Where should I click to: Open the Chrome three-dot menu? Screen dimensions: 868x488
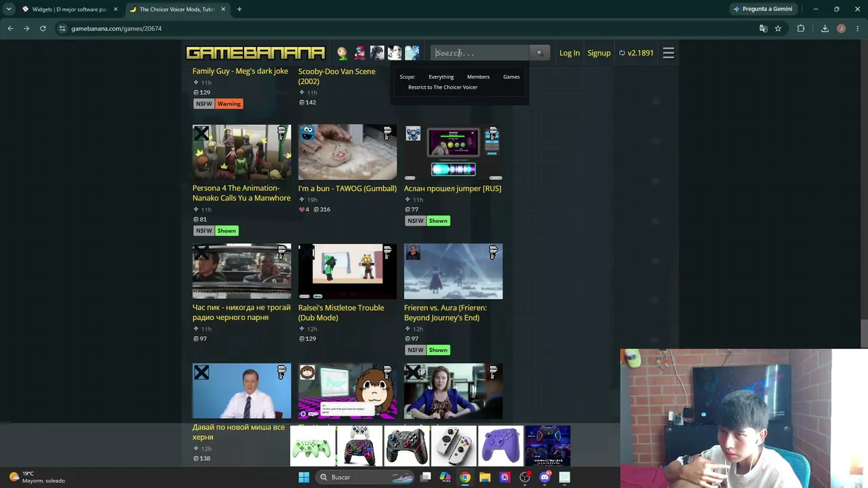pyautogui.click(x=858, y=28)
